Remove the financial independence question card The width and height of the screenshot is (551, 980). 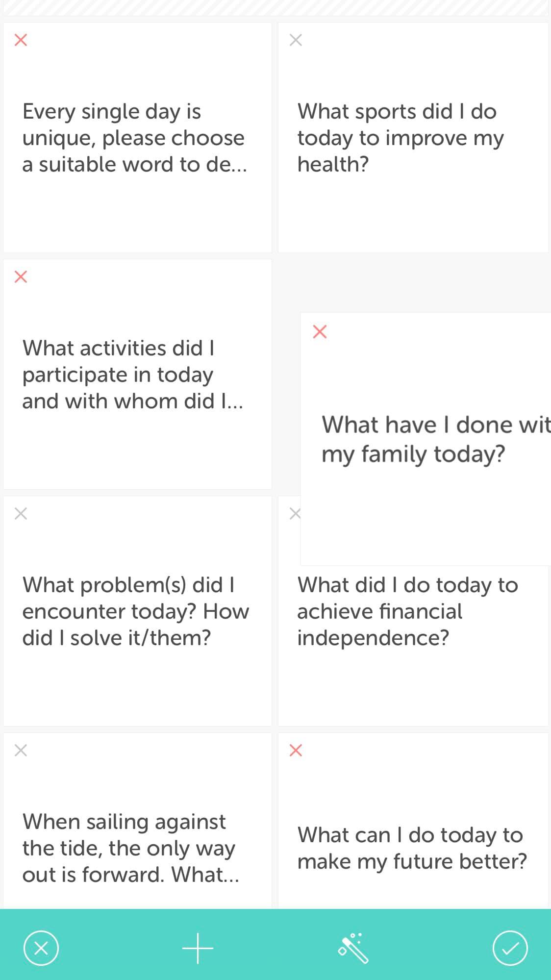pos(295,513)
